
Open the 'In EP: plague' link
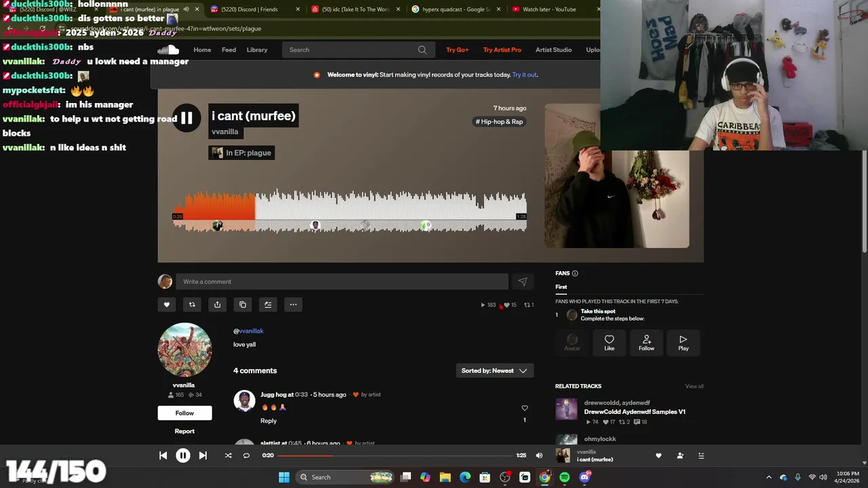241,152
